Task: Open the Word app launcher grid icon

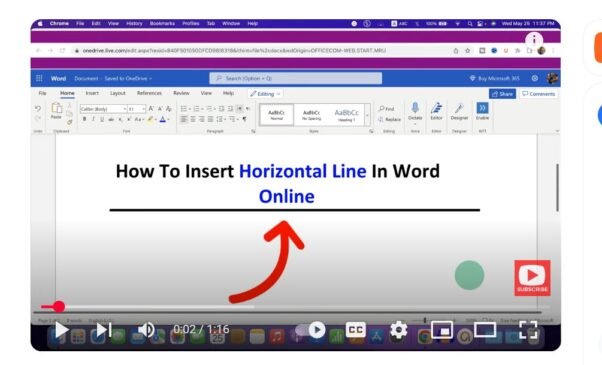Action: click(x=39, y=78)
